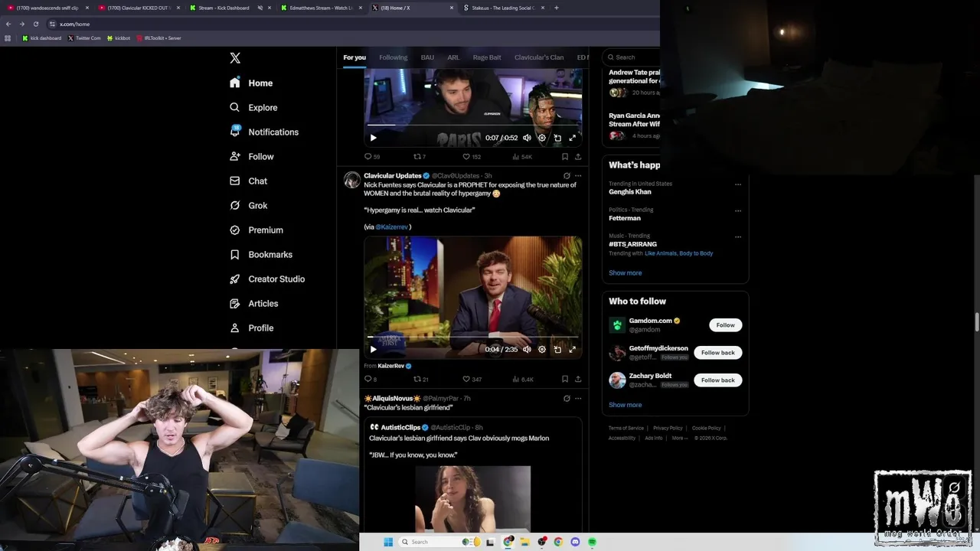The width and height of the screenshot is (980, 551).
Task: Open video settings on the Nick Fuentes video
Action: coord(542,349)
